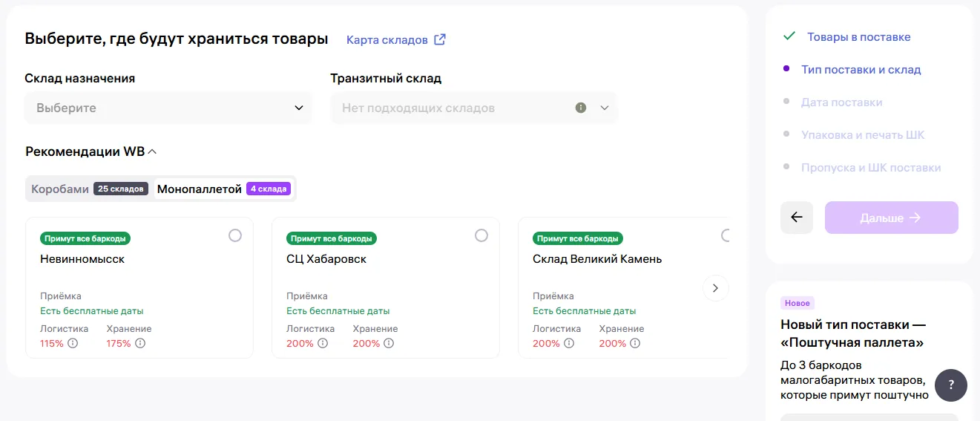
Task: Click Логистика info icon in СЦ Хабаровск card
Action: [x=322, y=343]
